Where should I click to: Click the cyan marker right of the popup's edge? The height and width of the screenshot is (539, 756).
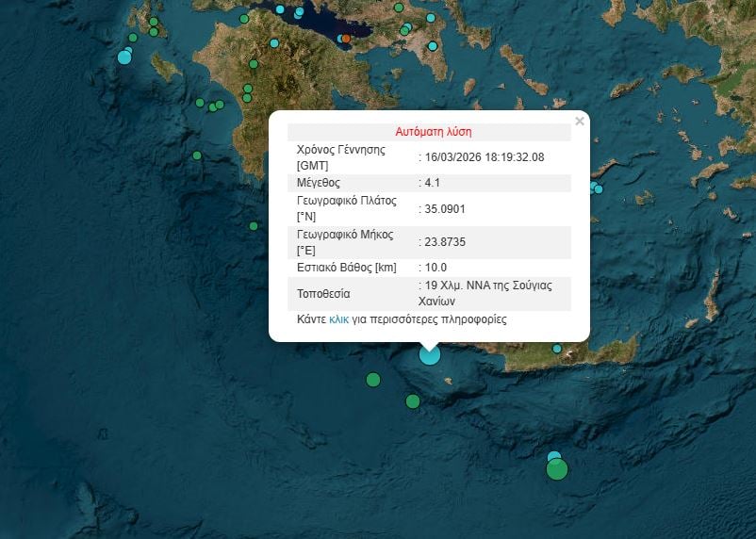click(x=597, y=188)
